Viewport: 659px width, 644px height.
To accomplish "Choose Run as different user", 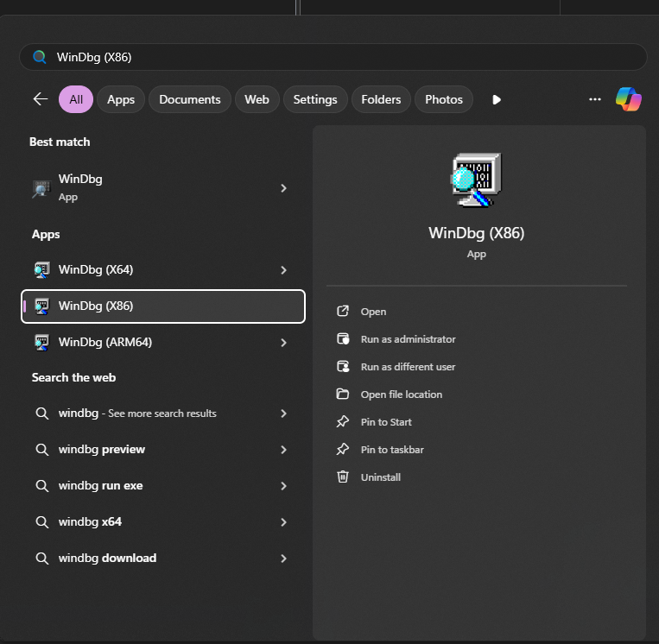I will coord(408,367).
